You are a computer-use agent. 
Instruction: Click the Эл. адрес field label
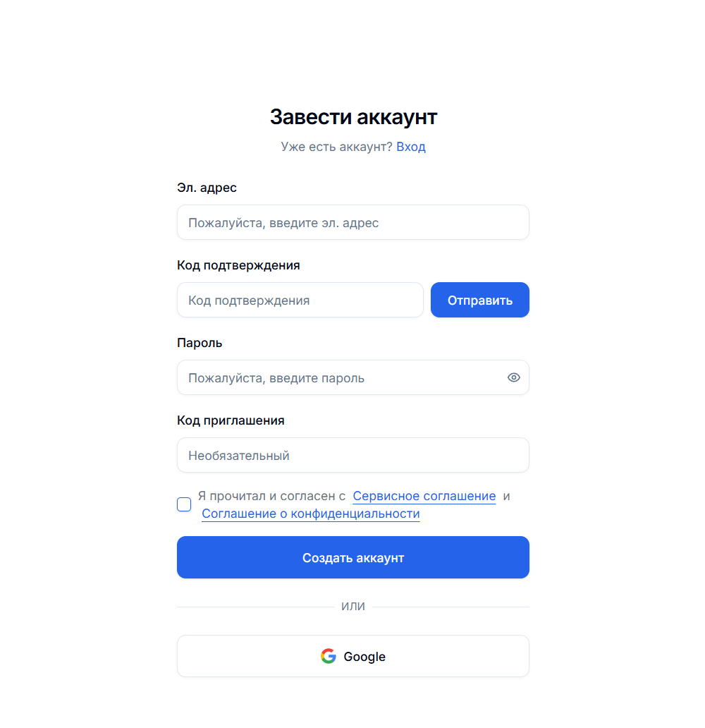[x=207, y=188]
